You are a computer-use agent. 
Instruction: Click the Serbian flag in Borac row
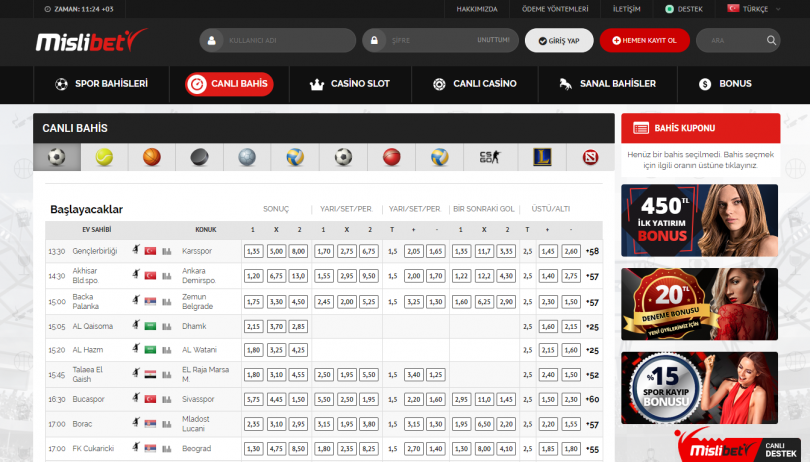[x=150, y=424]
